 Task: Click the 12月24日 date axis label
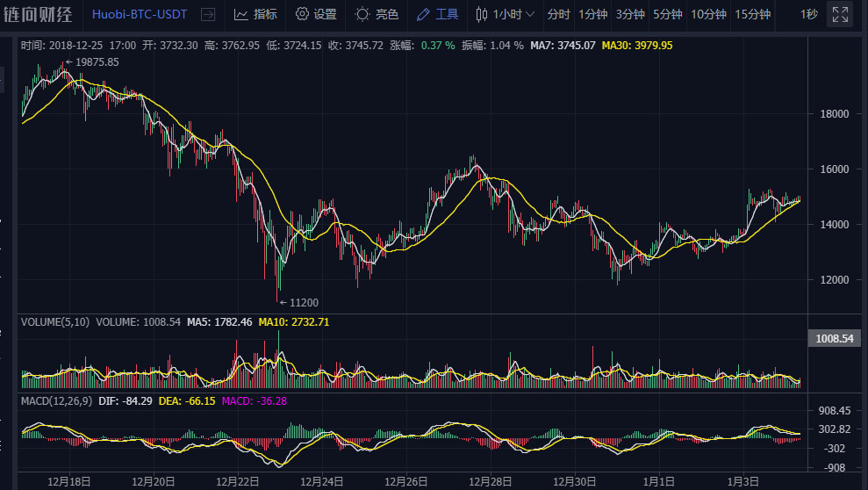click(x=321, y=482)
